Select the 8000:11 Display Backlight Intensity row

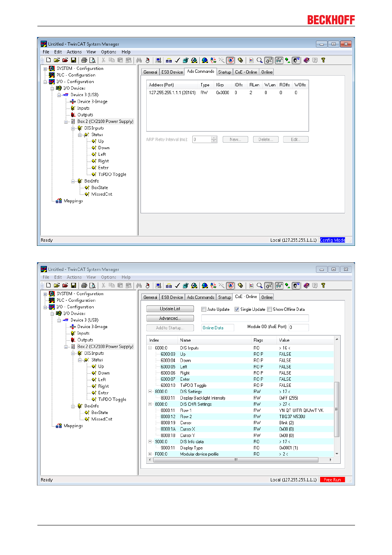pyautogui.click(x=241, y=398)
